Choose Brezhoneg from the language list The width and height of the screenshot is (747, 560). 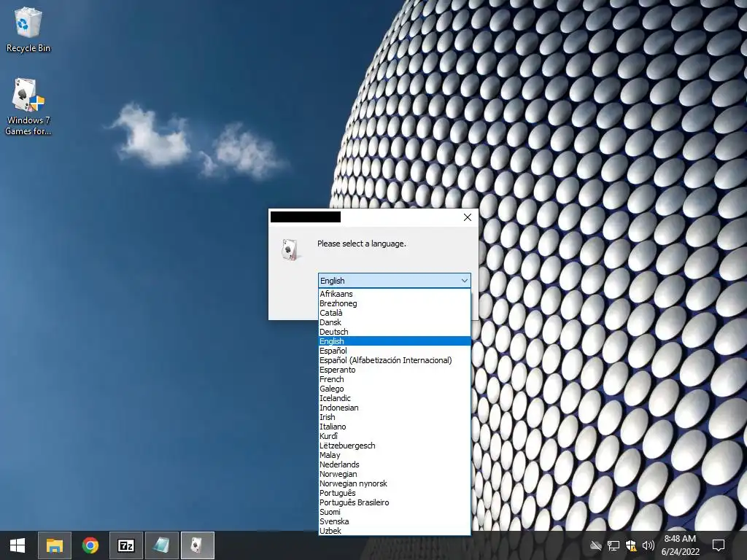point(395,303)
